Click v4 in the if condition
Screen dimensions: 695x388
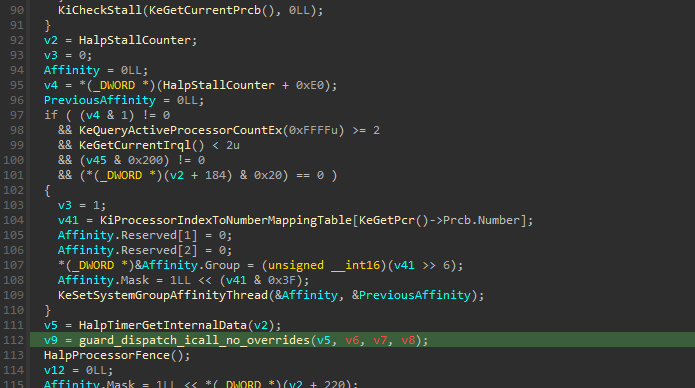point(93,115)
